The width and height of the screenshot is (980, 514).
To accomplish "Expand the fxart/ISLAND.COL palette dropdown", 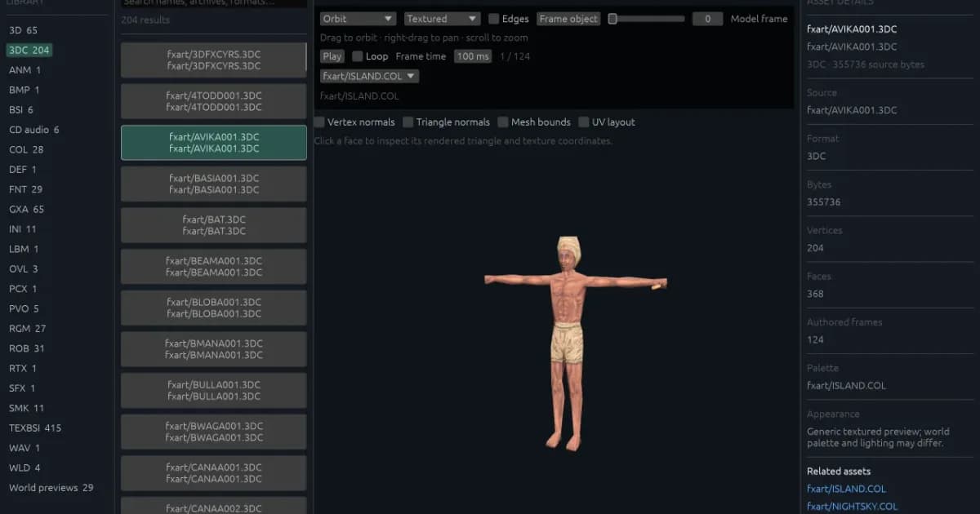I will [x=369, y=76].
